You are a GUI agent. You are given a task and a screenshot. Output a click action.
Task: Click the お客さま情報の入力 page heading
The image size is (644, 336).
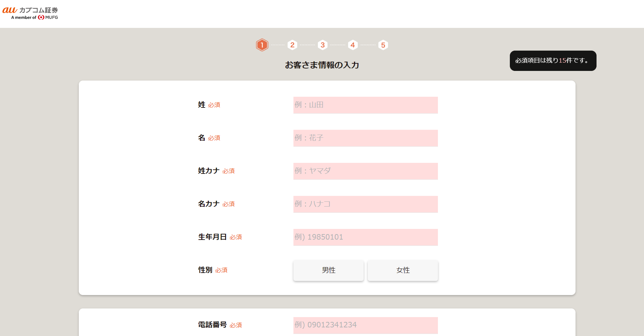(x=322, y=65)
